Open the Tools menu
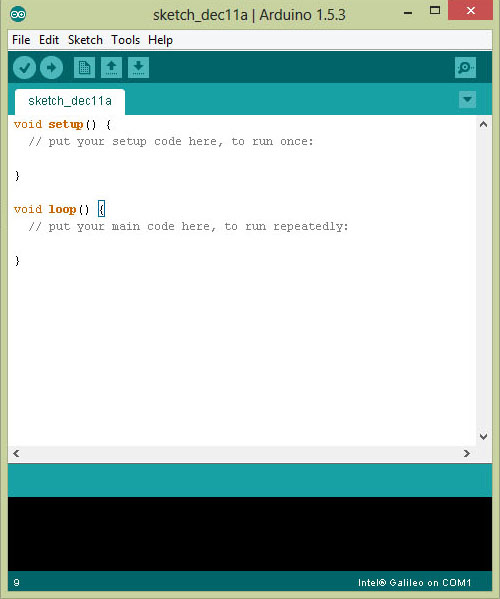Image resolution: width=500 pixels, height=599 pixels. [125, 40]
